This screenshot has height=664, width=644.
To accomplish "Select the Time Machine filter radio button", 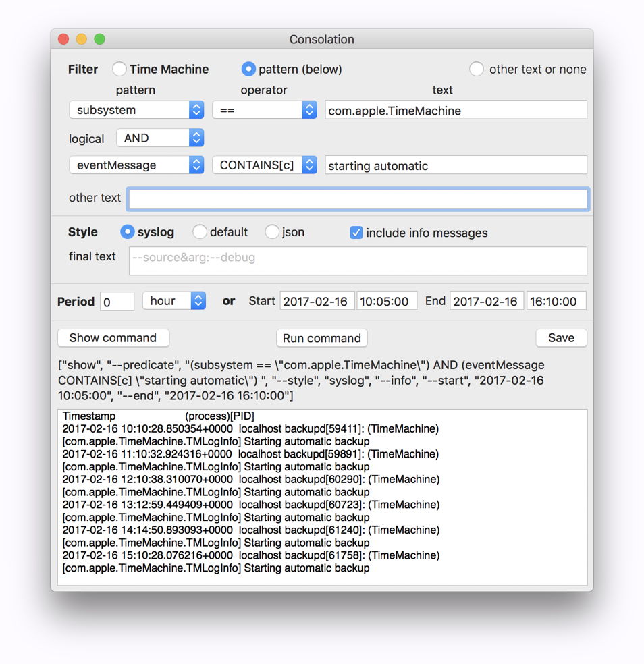I will 119,69.
